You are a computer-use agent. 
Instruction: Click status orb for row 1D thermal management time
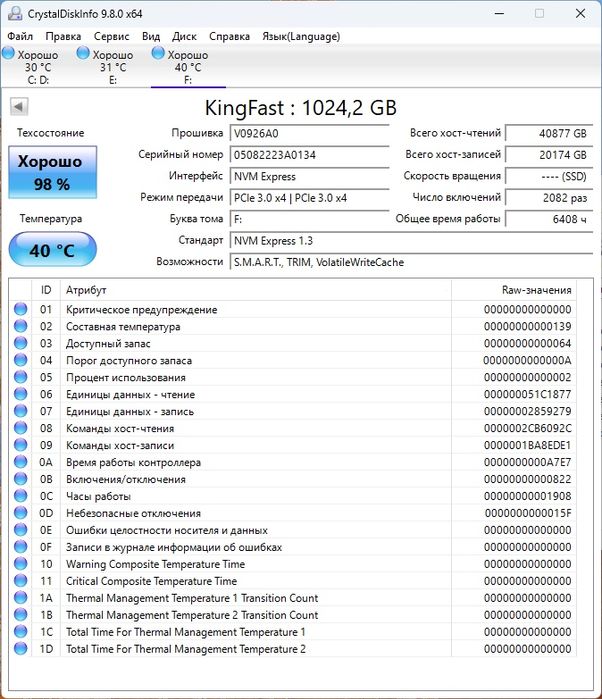(x=21, y=648)
